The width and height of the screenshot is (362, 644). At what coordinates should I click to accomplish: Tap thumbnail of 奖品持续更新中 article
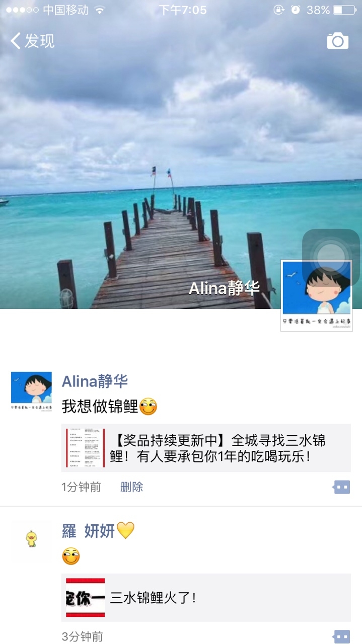(x=86, y=448)
